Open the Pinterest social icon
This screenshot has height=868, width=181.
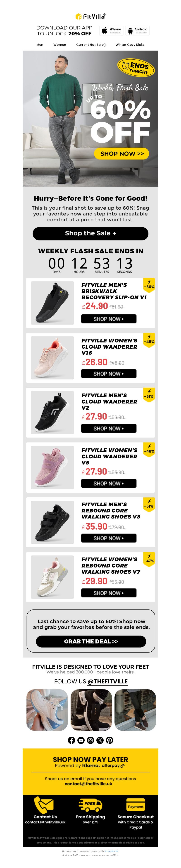(x=110, y=740)
